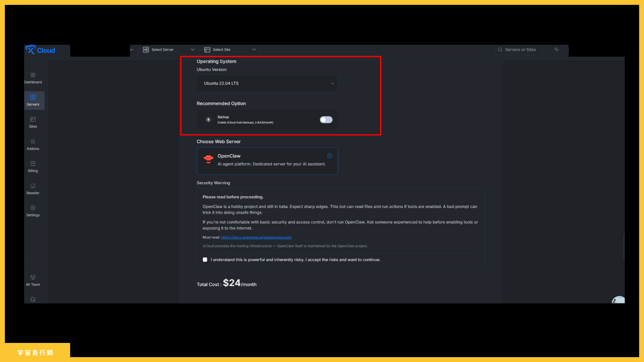Check the risk acknowledgement checkbox
Image resolution: width=644 pixels, height=362 pixels.
point(205,260)
